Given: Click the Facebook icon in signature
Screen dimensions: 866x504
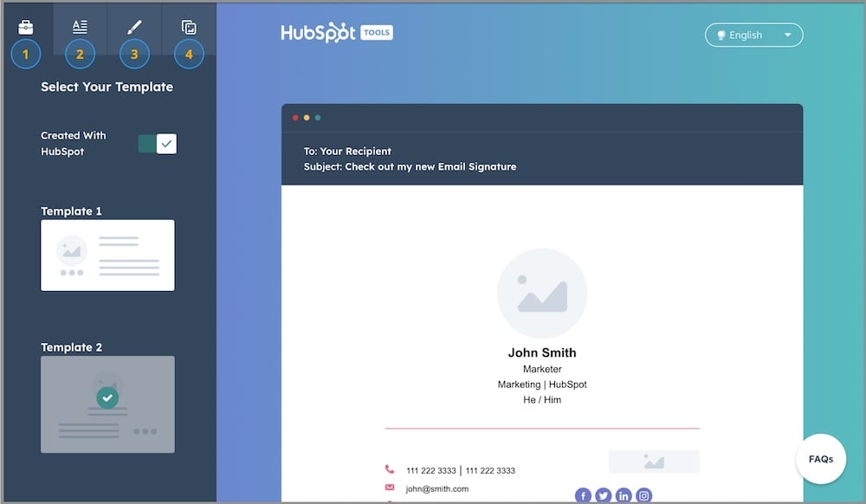Looking at the screenshot, I should click(583, 496).
